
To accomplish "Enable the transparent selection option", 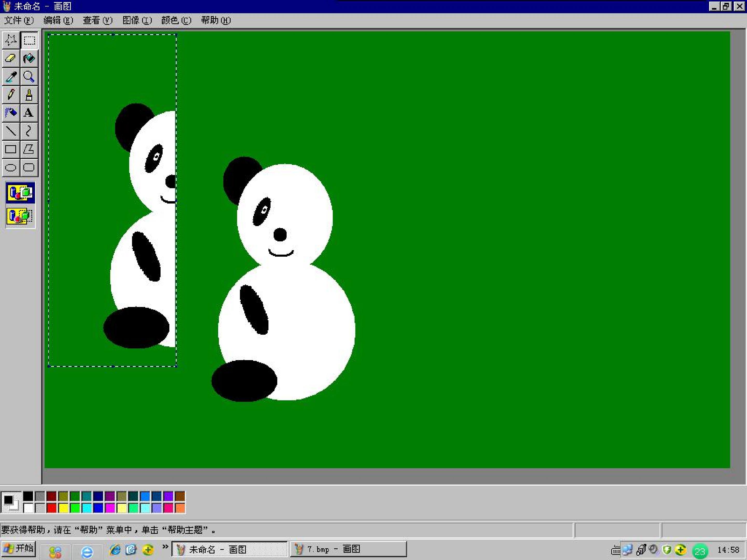I will click(x=20, y=216).
